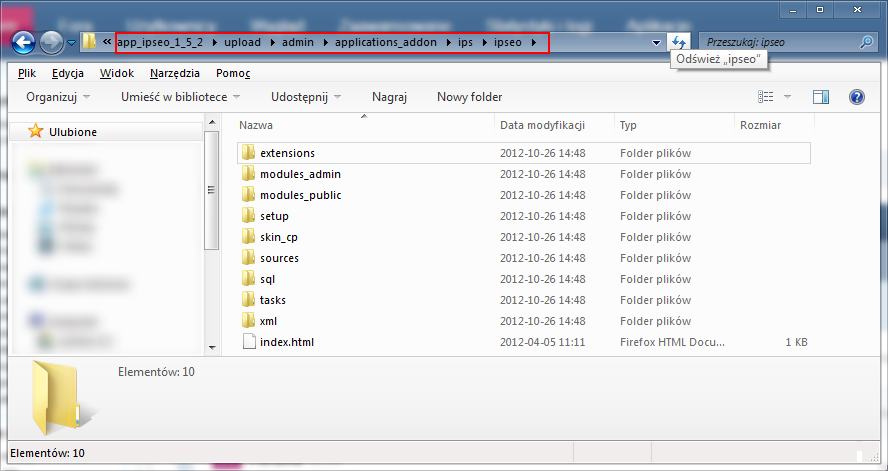Viewport: 888px width, 471px height.
Task: Open the Organizuj dropdown
Action: click(58, 97)
